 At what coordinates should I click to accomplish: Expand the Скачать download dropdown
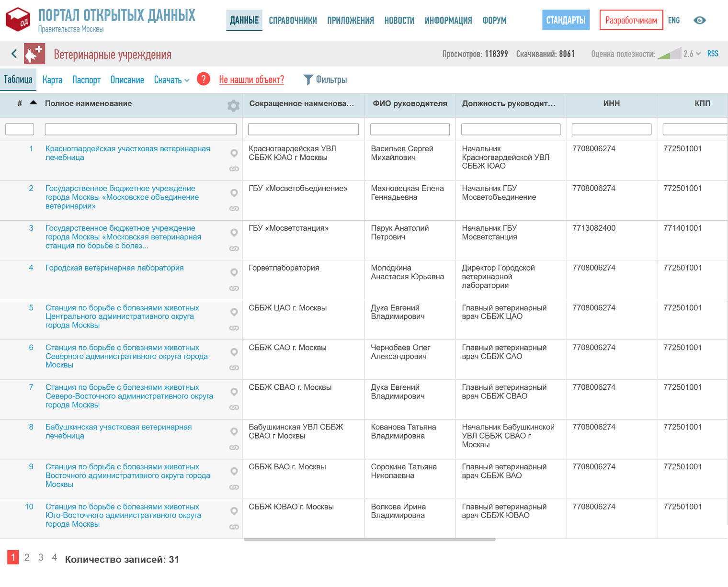(x=171, y=80)
